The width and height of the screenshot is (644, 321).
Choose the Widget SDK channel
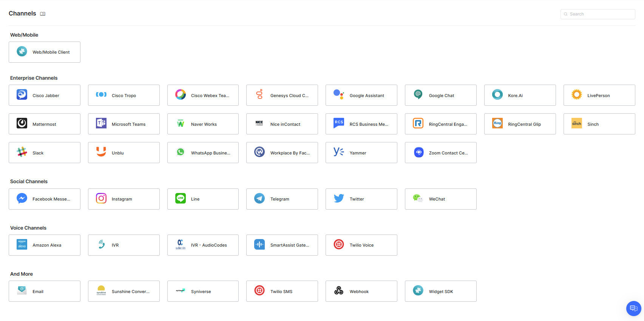pos(440,291)
